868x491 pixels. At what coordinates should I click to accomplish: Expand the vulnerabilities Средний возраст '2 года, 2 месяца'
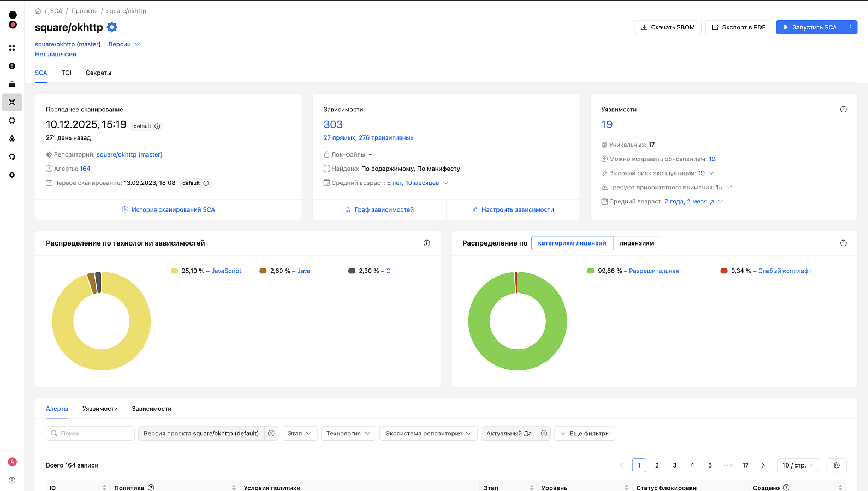pyautogui.click(x=694, y=202)
